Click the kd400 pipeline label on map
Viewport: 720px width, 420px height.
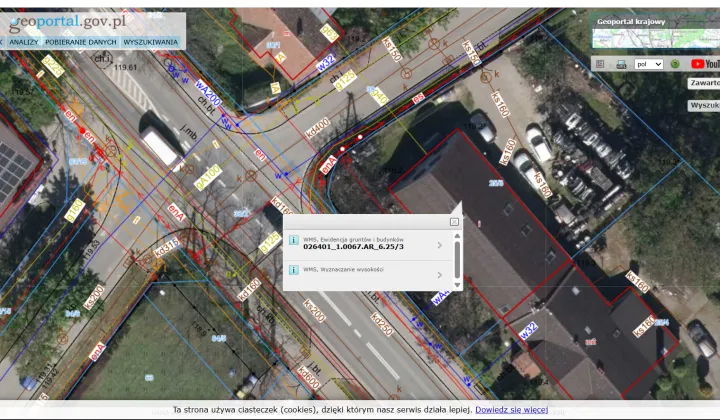coord(317,128)
